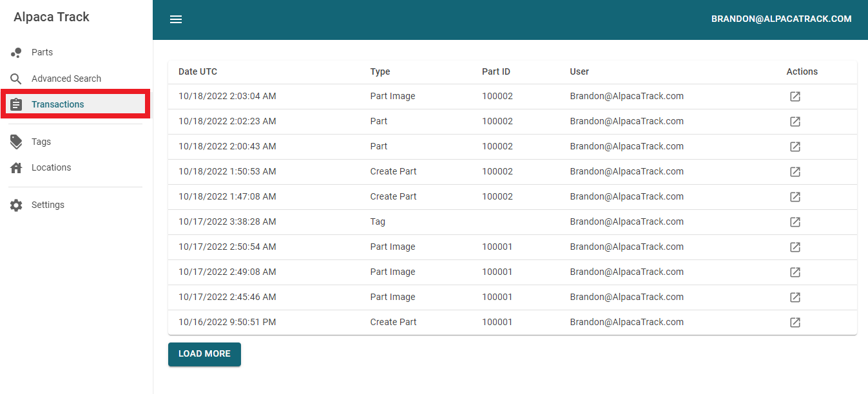This screenshot has height=394, width=868.
Task: Click the Locations house icon
Action: click(17, 168)
